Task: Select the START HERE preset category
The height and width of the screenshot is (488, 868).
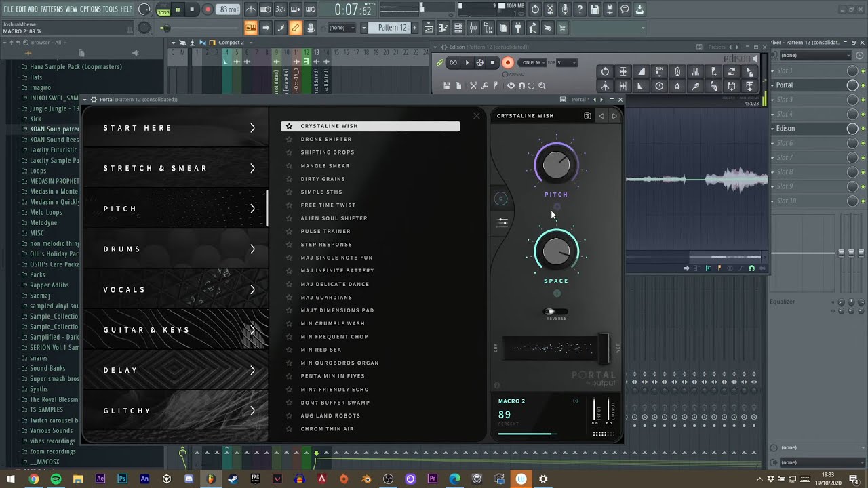Action: (x=175, y=127)
